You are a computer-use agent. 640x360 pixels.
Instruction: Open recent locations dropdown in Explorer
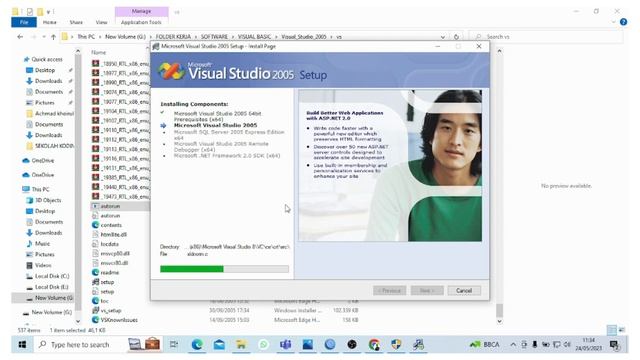[x=44, y=37]
